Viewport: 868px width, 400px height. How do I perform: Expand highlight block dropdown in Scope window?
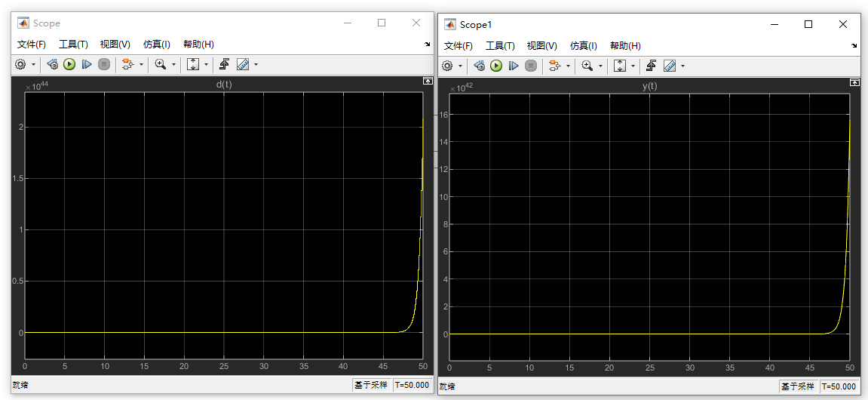tap(140, 64)
